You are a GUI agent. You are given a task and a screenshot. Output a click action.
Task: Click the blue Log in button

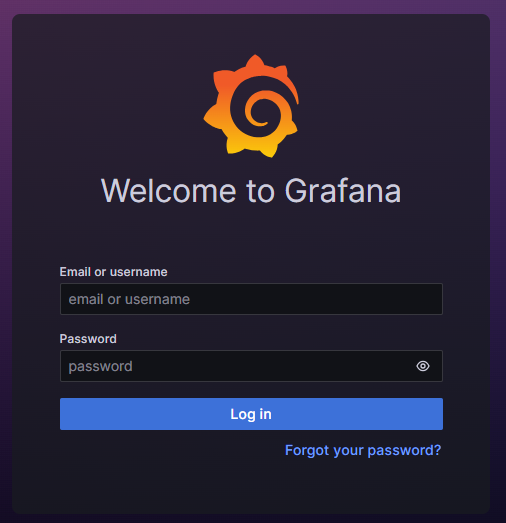coord(251,414)
